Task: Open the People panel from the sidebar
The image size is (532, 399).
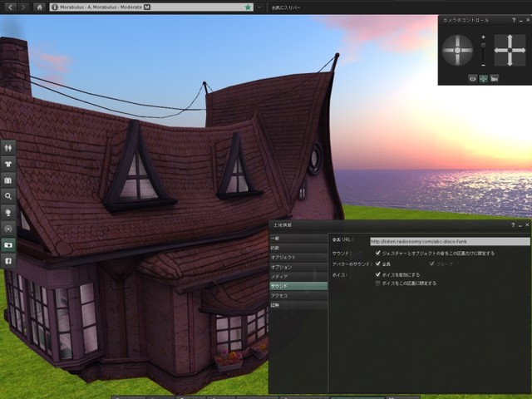Action: click(x=8, y=148)
